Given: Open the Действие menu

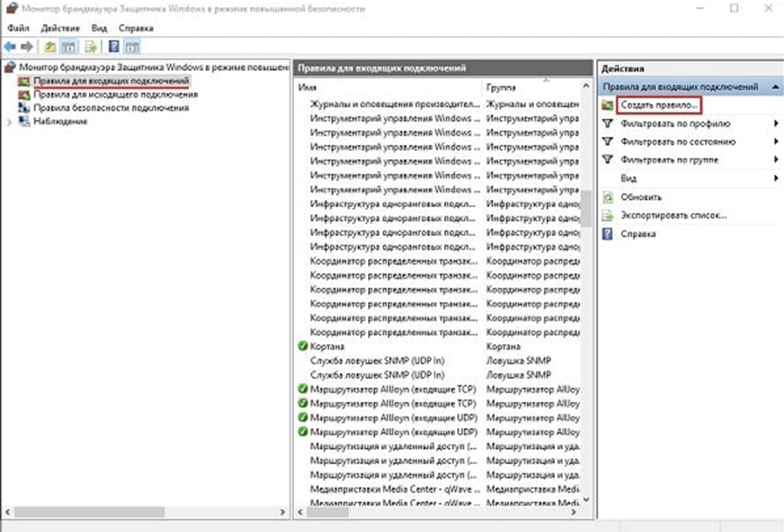Looking at the screenshot, I should click(x=58, y=28).
